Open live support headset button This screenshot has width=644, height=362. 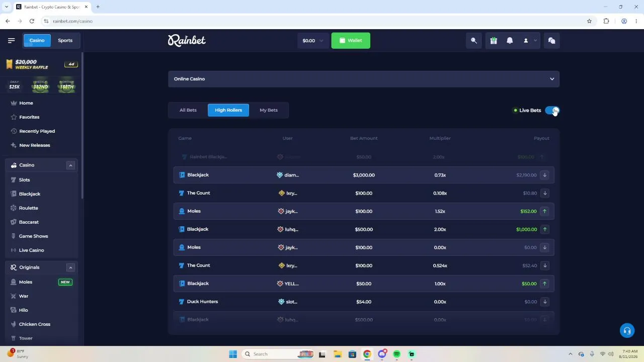[x=627, y=330]
